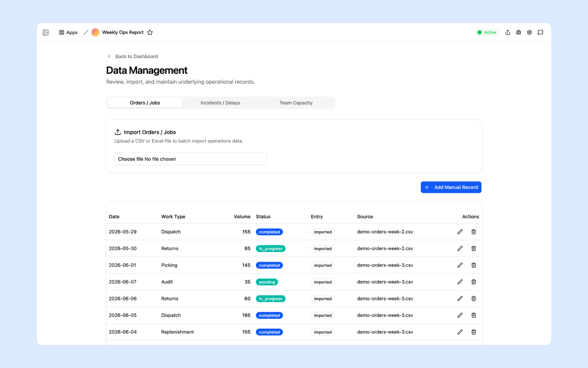
Task: Open the chat comment icon
Action: (540, 32)
